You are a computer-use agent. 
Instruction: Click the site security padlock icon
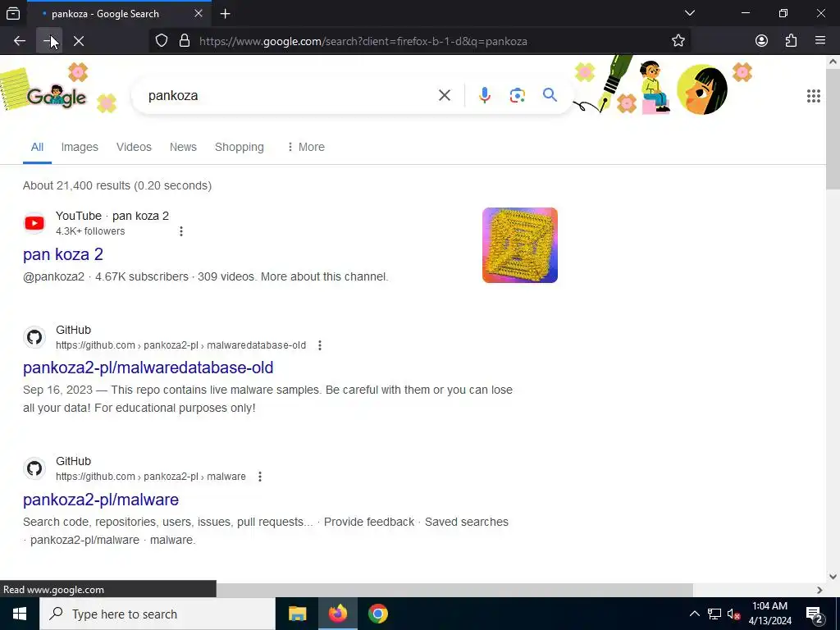pos(185,41)
